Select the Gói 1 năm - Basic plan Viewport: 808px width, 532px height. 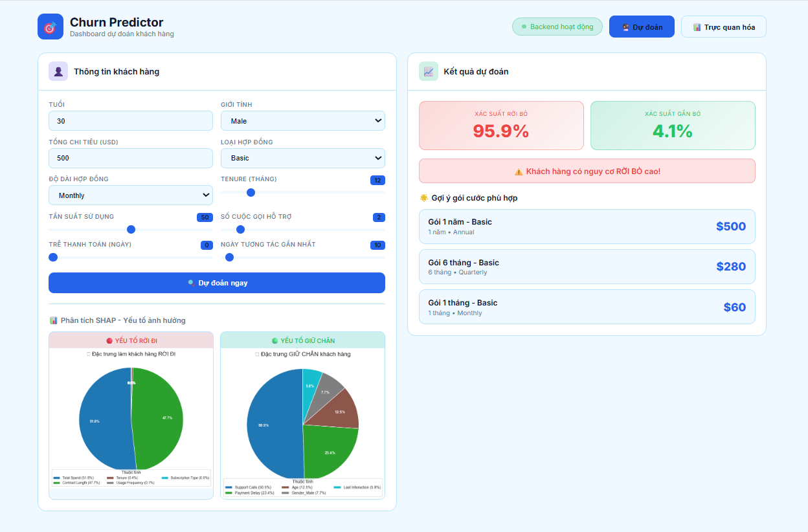[587, 227]
